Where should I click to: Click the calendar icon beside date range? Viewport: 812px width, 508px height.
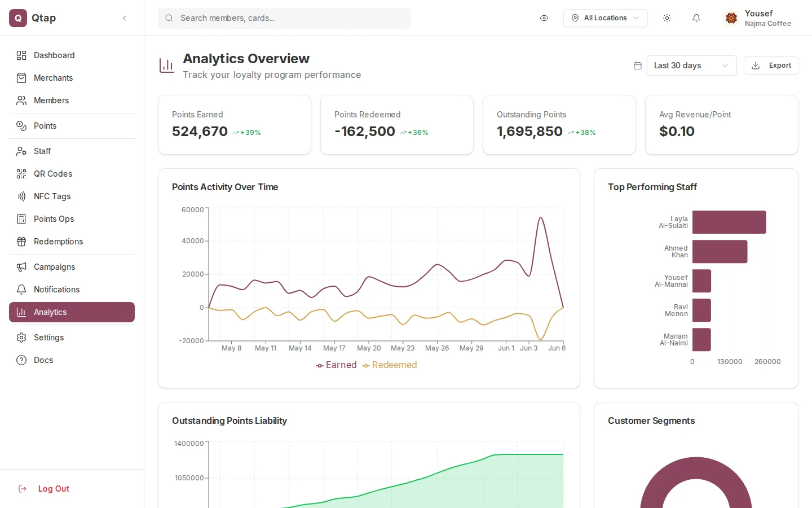tap(638, 65)
